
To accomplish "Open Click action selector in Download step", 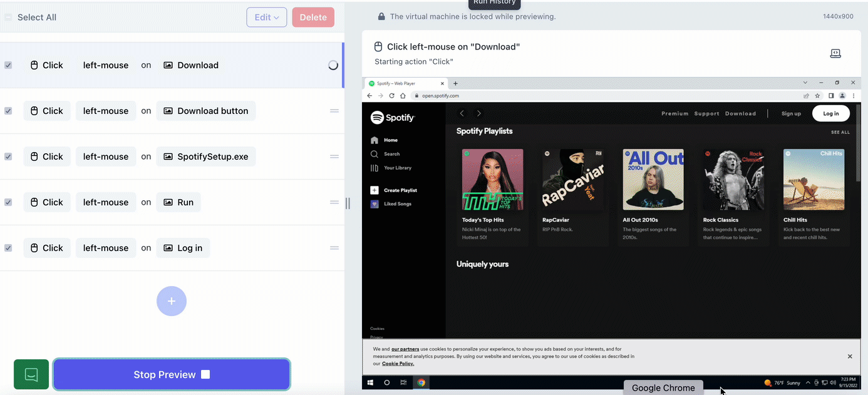I will (47, 65).
